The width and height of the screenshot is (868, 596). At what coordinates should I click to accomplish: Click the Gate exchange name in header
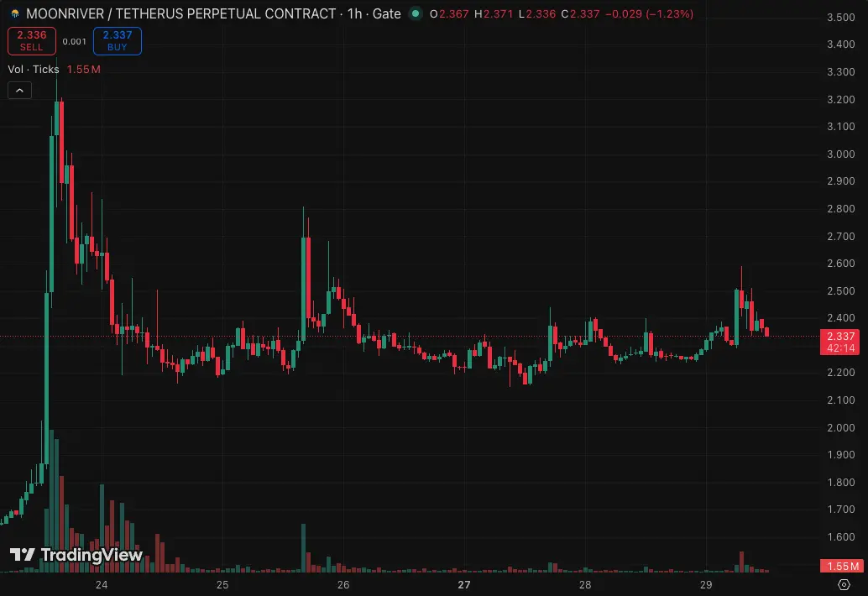tap(386, 13)
